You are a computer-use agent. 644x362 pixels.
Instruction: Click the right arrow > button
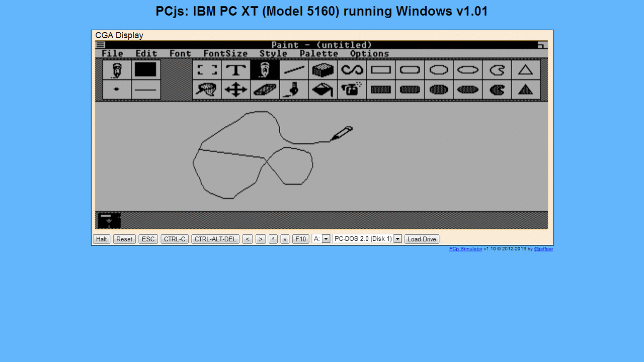261,239
